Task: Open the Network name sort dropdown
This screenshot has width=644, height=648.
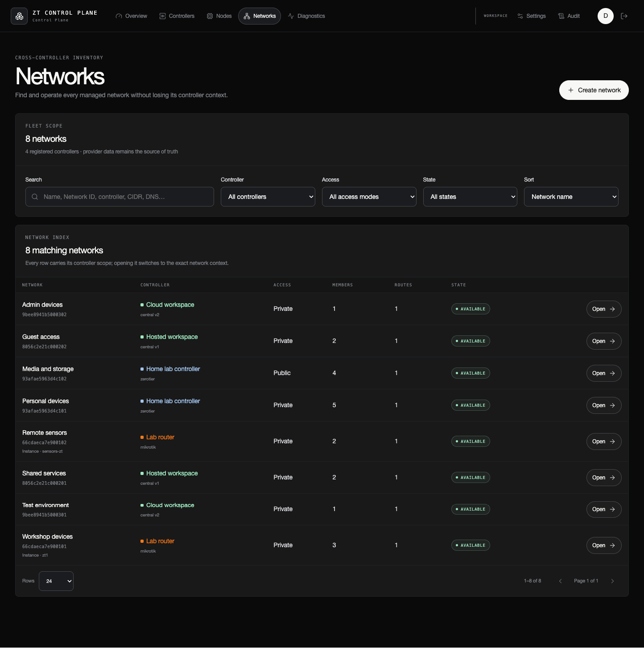Action: tap(571, 197)
